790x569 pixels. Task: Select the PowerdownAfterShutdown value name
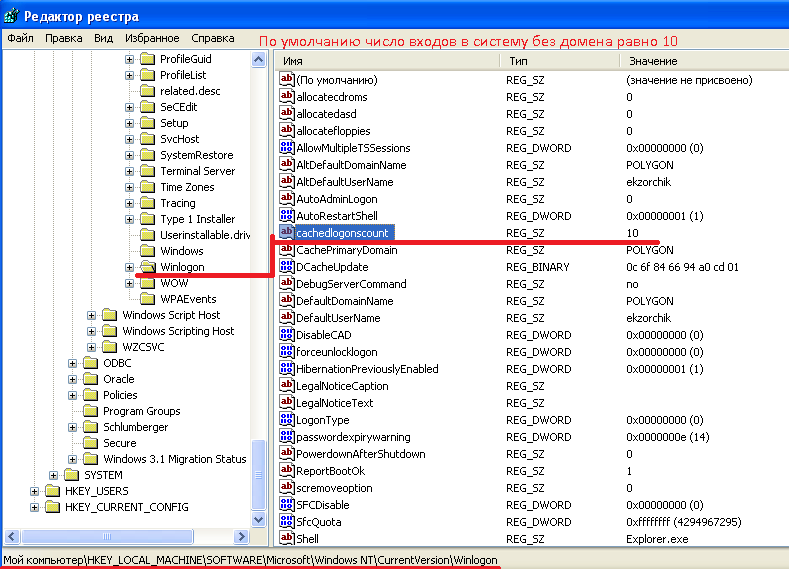361,454
